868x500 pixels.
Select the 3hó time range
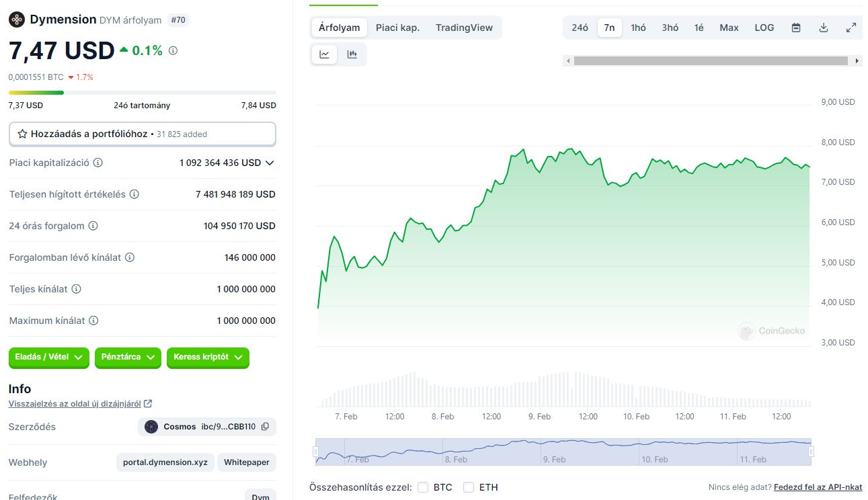[x=670, y=28]
